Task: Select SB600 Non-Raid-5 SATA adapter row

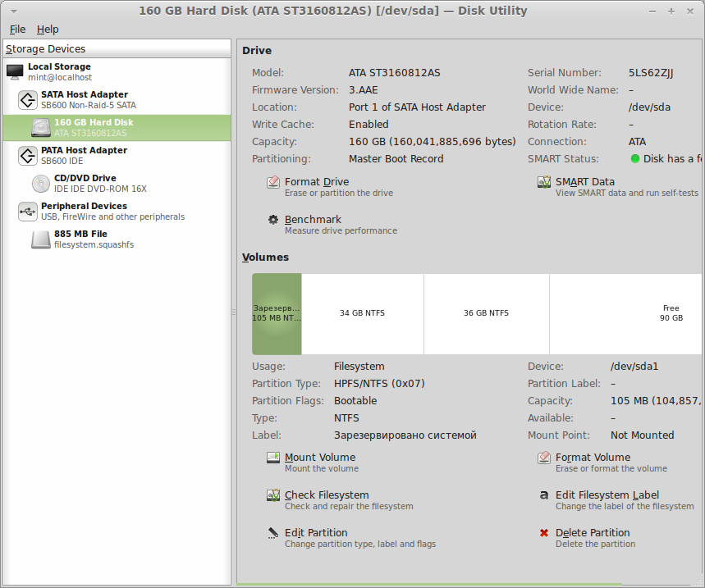Action: (x=117, y=100)
